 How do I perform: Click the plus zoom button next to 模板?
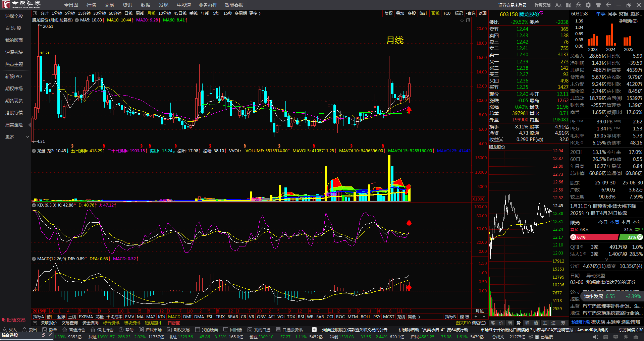pyautogui.click(x=476, y=317)
